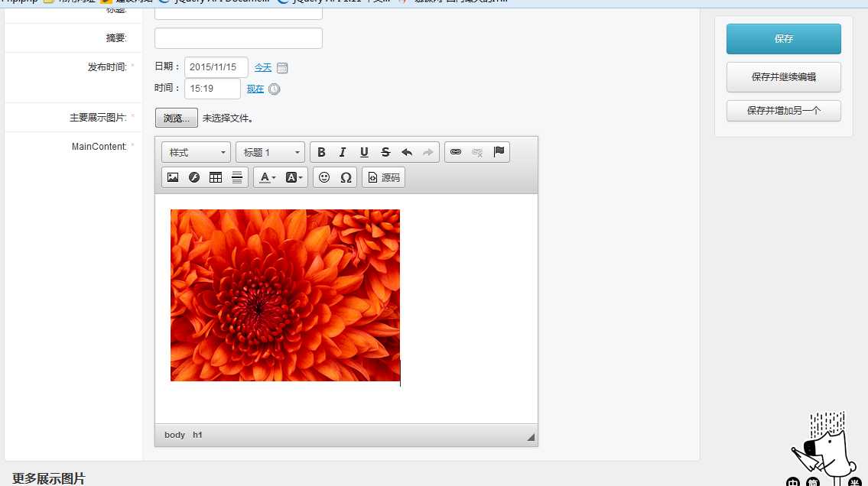
Task: Open the 标题 1 format dropdown
Action: [270, 152]
